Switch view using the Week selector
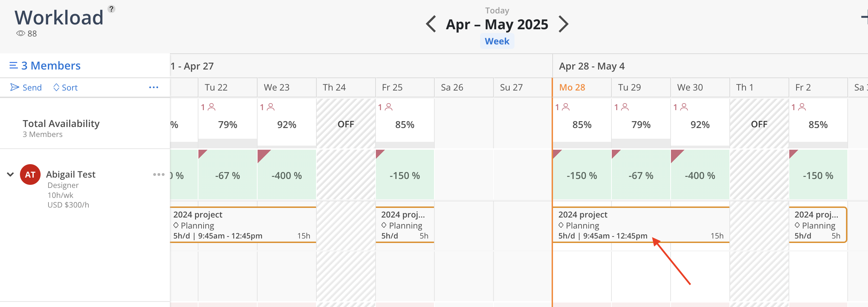 (x=497, y=41)
